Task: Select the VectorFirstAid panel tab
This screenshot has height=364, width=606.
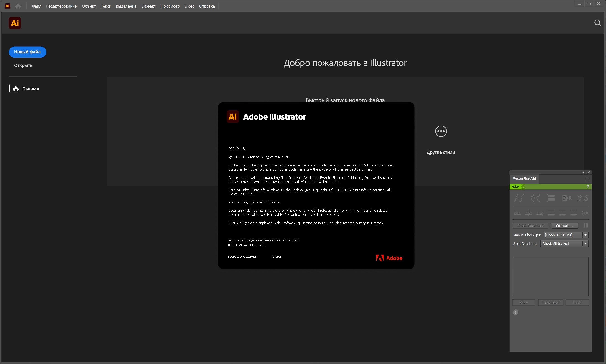Action: tap(524, 178)
